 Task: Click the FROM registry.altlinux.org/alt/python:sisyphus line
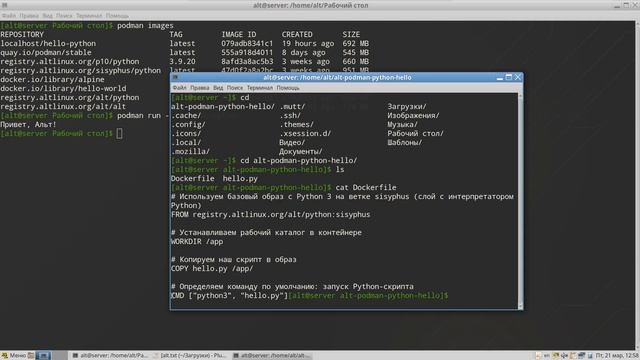270,214
